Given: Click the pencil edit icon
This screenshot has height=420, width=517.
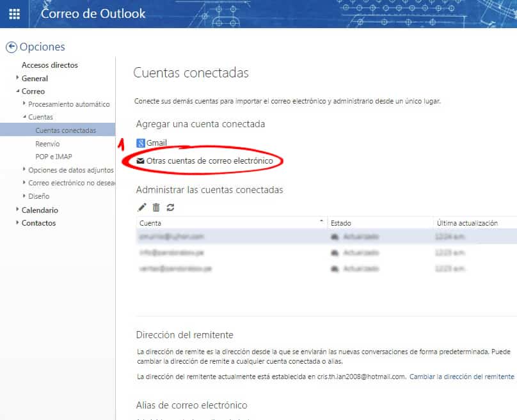Looking at the screenshot, I should pos(142,207).
